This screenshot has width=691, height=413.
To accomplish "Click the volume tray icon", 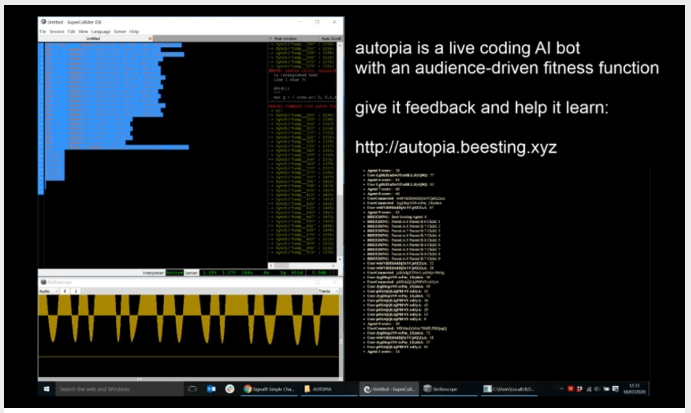I will (597, 389).
